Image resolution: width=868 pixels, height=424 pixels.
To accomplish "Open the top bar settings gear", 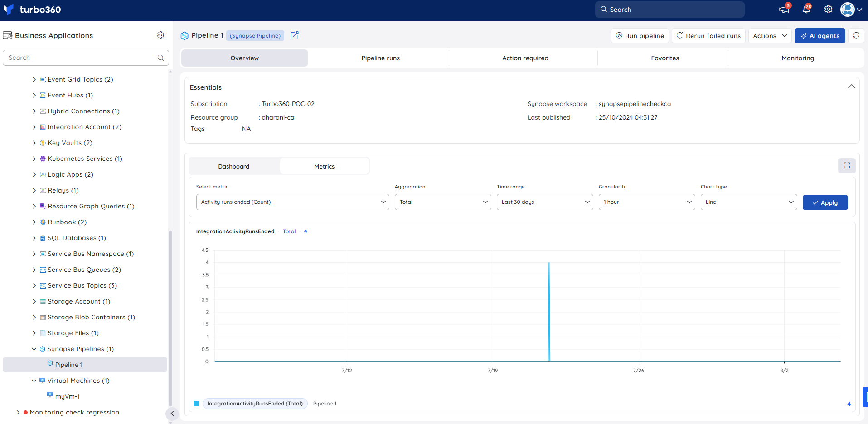I will pyautogui.click(x=828, y=10).
